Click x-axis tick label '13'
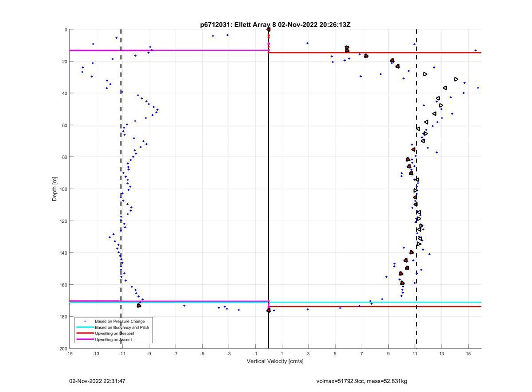The width and height of the screenshot is (532, 392). point(442,354)
